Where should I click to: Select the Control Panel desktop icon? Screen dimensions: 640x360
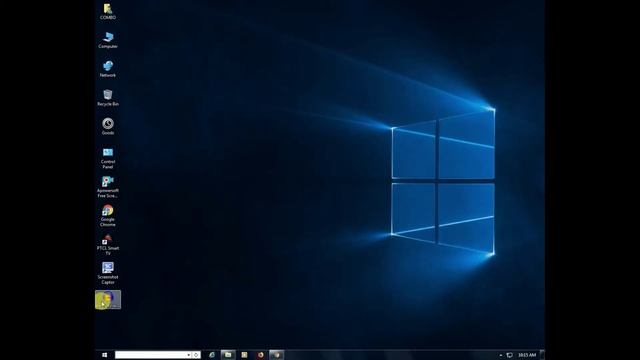pyautogui.click(x=108, y=158)
